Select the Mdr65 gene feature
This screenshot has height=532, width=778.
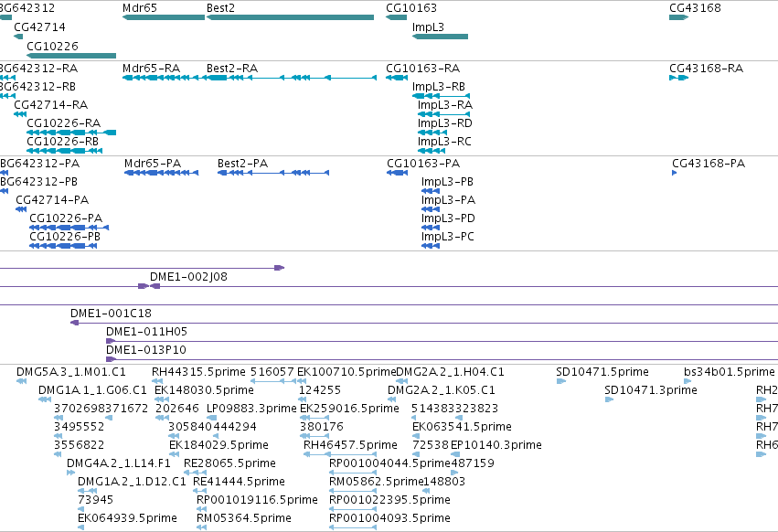click(164, 17)
